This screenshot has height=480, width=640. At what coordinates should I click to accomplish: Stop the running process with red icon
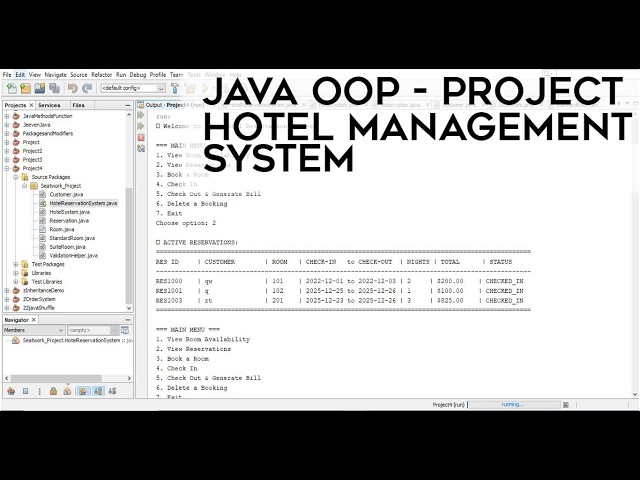click(141, 137)
